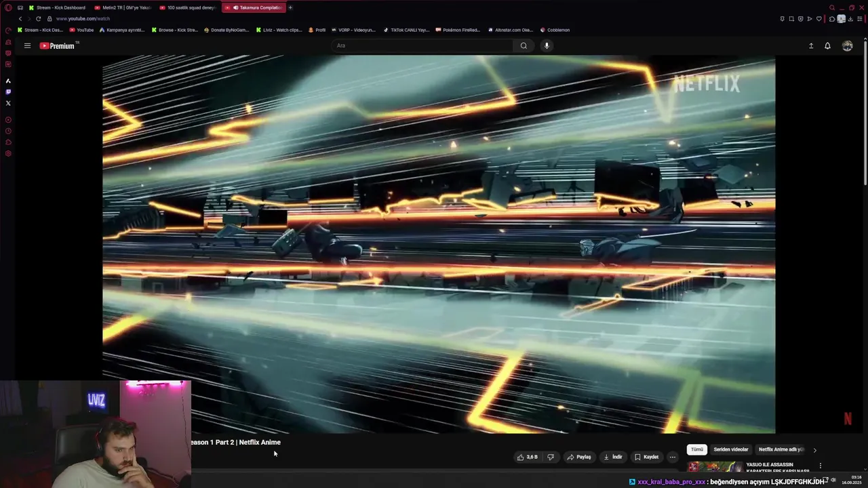Open the player play toolbar icon

810,19
